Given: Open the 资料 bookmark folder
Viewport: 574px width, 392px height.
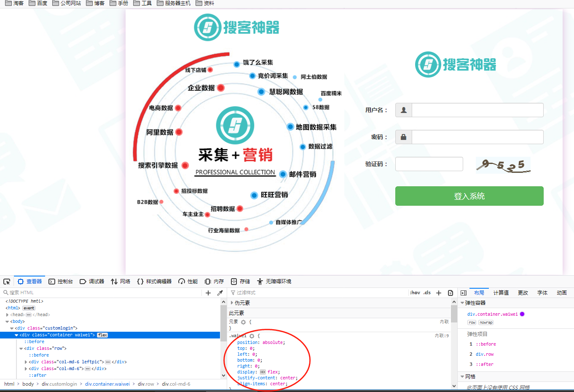Looking at the screenshot, I should [x=205, y=3].
